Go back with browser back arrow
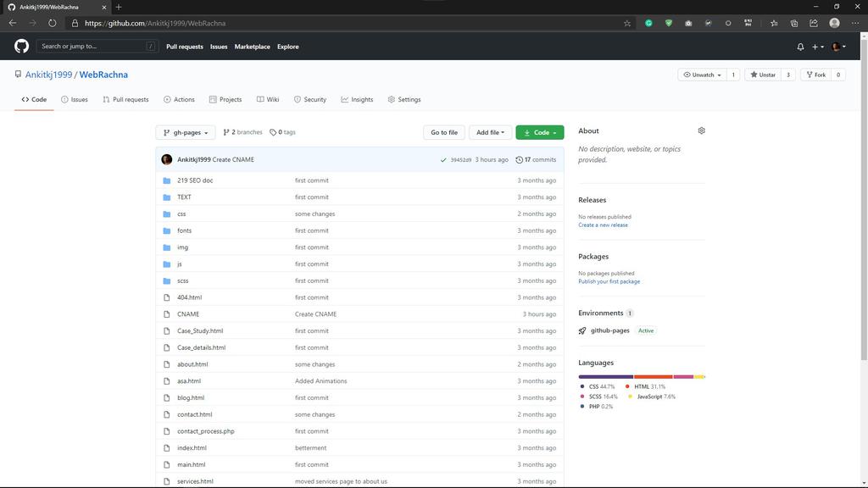This screenshot has width=868, height=488. [13, 23]
